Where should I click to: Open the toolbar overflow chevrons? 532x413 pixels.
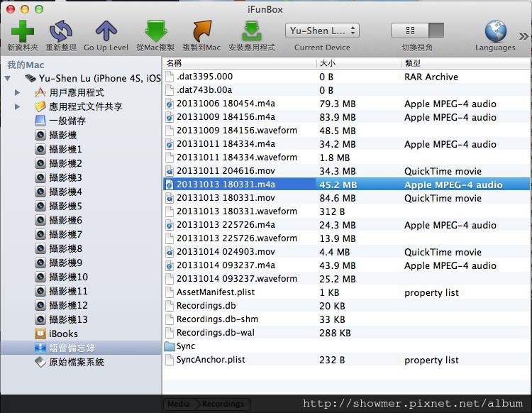pos(523,36)
